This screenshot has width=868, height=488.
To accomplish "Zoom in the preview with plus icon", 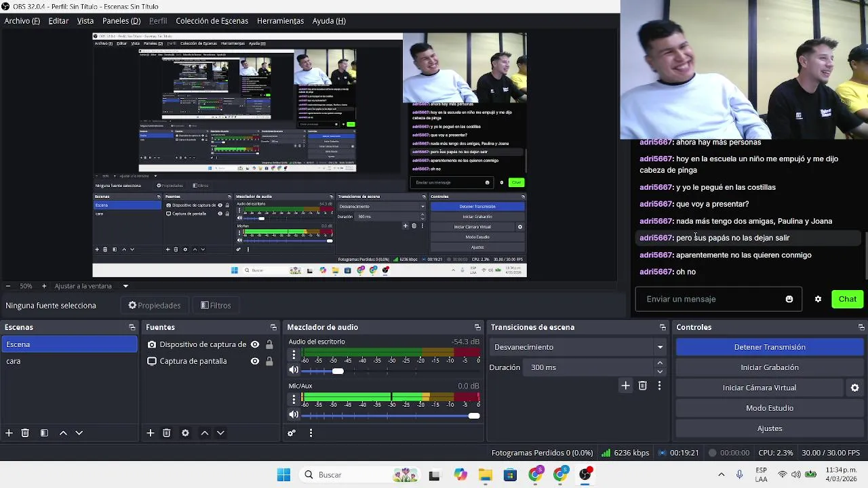I will coord(44,286).
